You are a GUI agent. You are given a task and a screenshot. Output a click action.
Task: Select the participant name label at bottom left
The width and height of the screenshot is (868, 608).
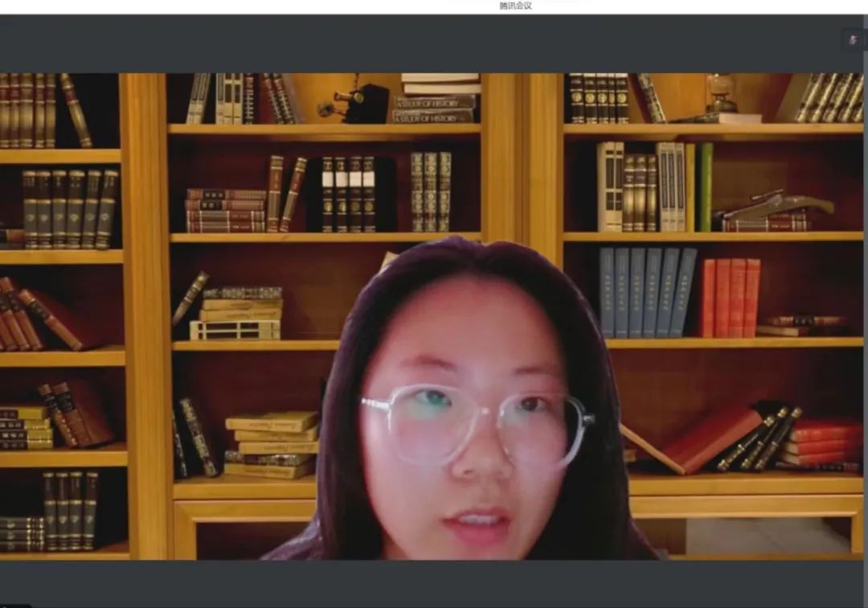(14, 605)
